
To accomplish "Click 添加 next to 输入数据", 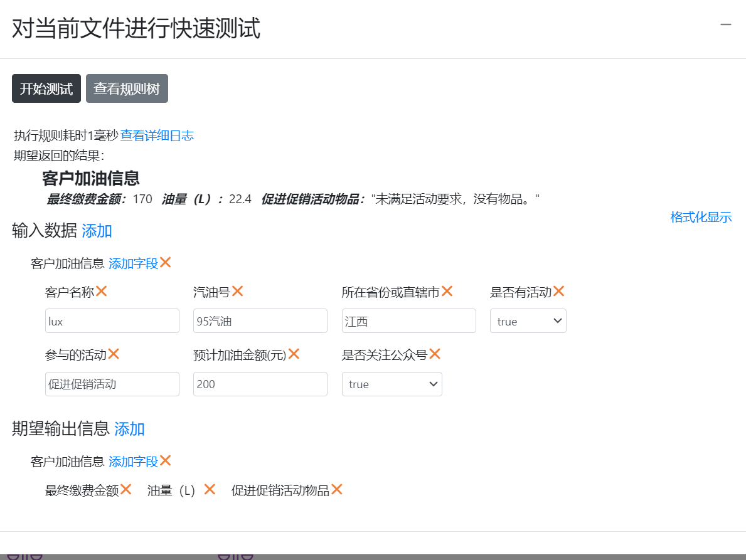I will pos(97,231).
